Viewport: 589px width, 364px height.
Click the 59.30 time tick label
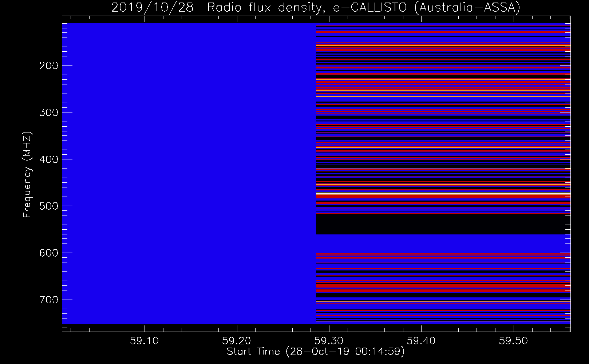(x=329, y=341)
